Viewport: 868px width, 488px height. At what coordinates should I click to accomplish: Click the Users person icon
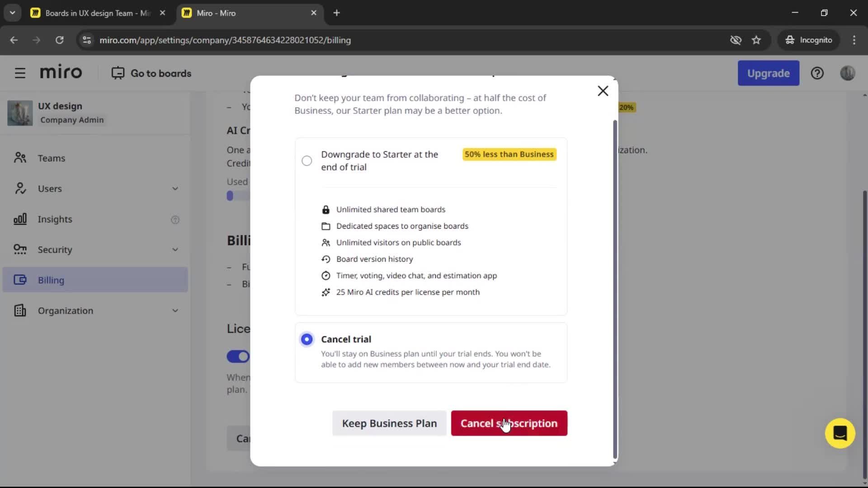click(20, 188)
